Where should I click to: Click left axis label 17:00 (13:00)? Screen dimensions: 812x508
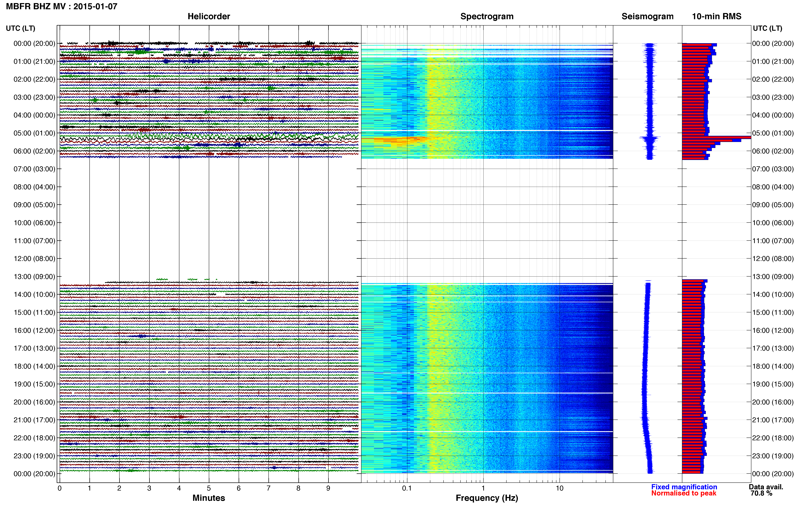[34, 348]
